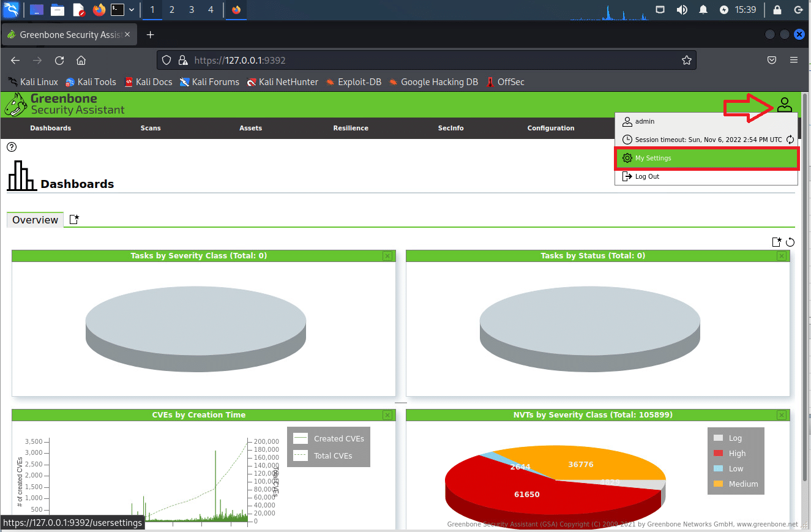Click the Greenbone Security Assistant logo
This screenshot has height=532, width=811.
(64, 105)
